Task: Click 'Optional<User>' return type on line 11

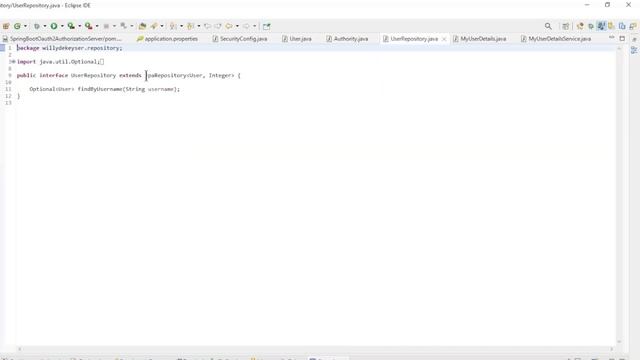Action: pos(52,89)
